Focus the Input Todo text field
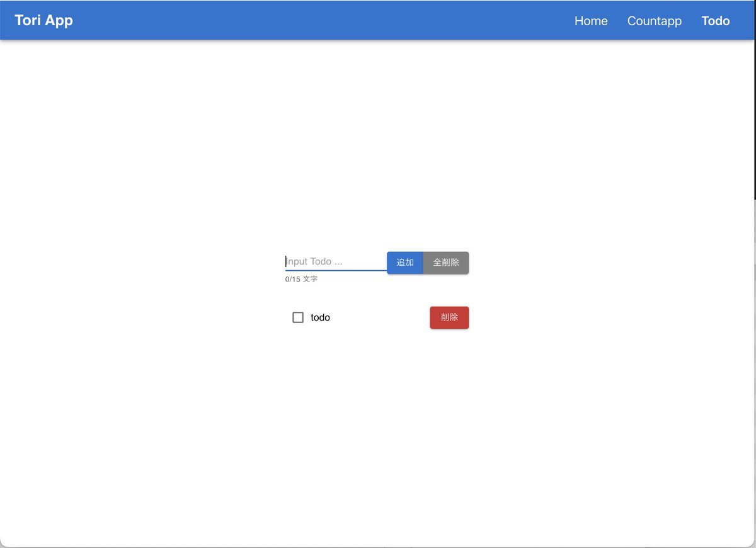The image size is (756, 548). (x=336, y=261)
